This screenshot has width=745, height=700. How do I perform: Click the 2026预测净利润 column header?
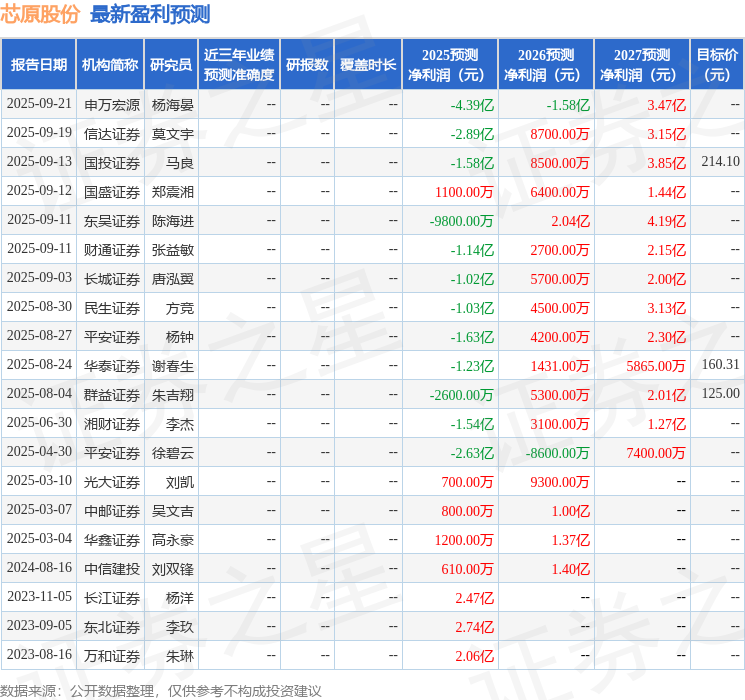click(546, 65)
